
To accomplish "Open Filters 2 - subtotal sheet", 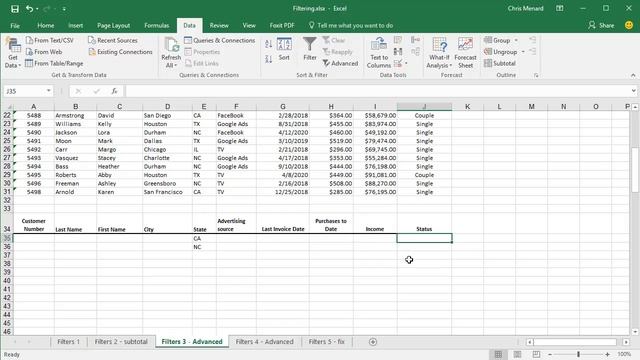I will [121, 342].
